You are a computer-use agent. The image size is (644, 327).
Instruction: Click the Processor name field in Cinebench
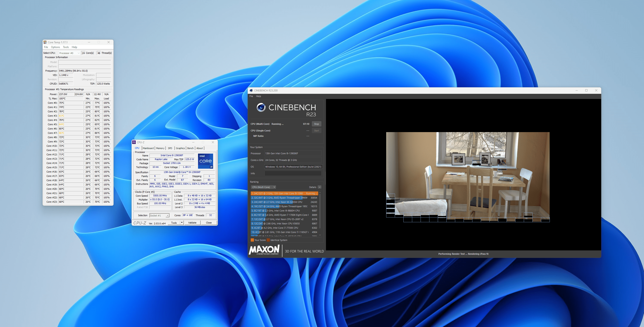tap(293, 153)
